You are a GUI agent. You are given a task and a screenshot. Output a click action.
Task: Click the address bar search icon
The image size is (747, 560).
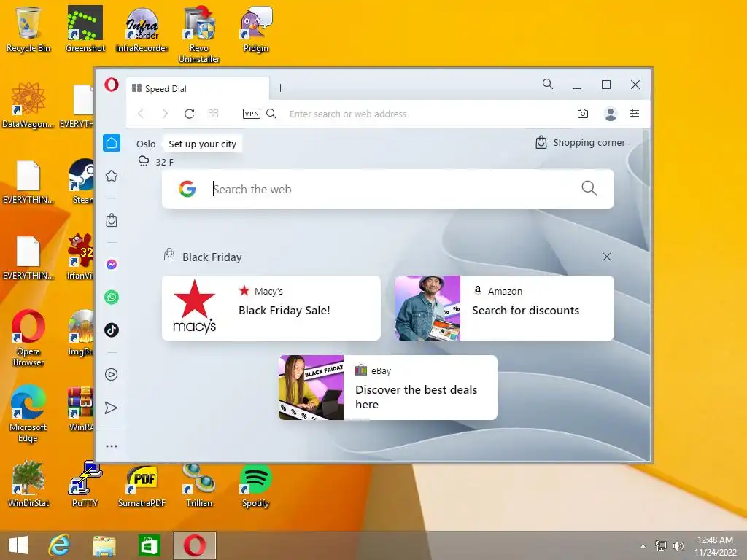271,114
